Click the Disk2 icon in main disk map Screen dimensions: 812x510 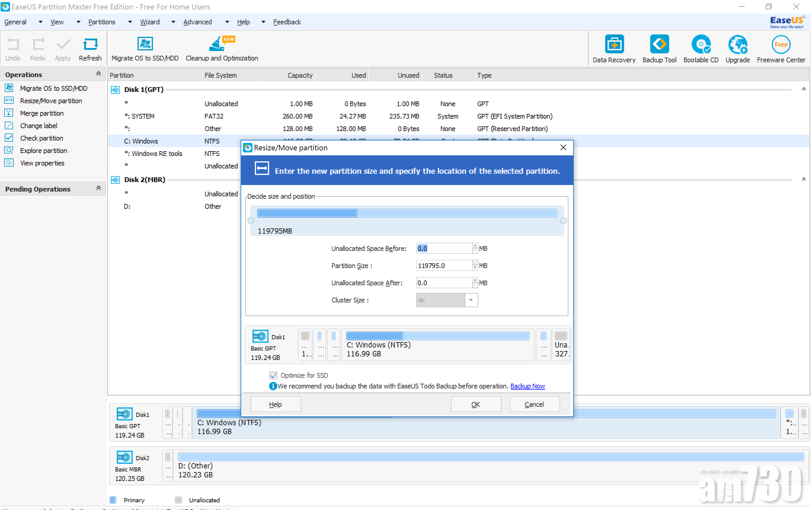pyautogui.click(x=124, y=457)
